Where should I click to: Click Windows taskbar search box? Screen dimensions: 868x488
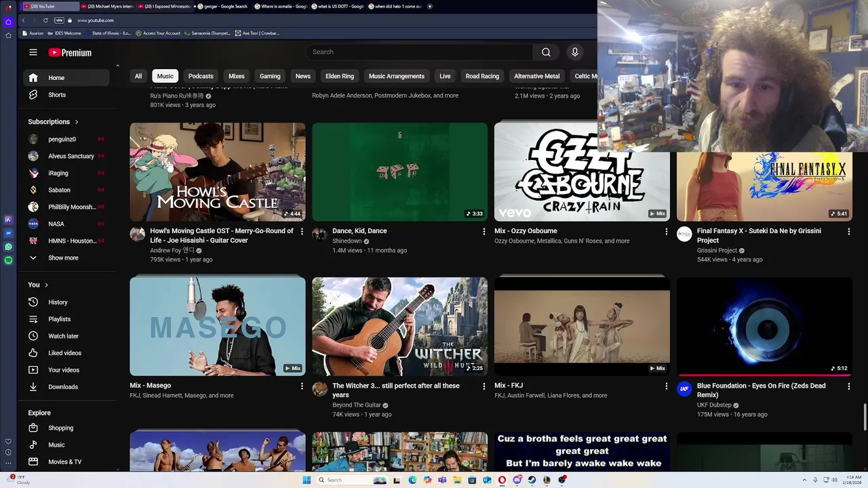click(351, 480)
